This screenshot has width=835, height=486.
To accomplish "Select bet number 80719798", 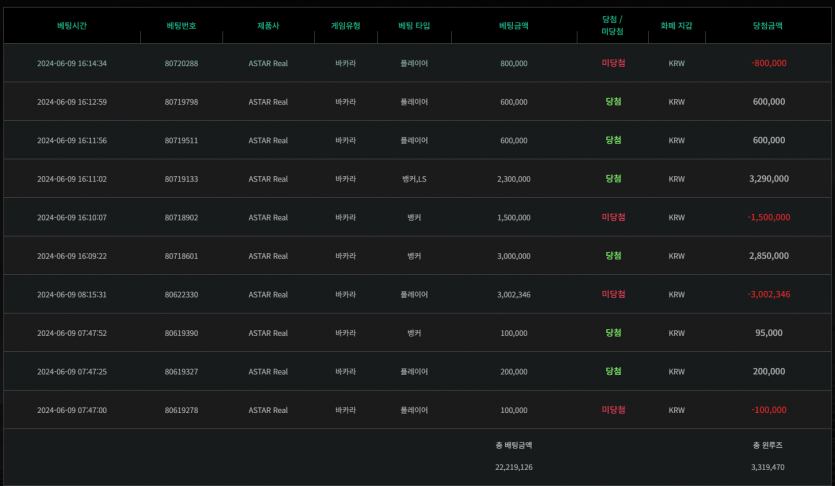I will pyautogui.click(x=181, y=102).
